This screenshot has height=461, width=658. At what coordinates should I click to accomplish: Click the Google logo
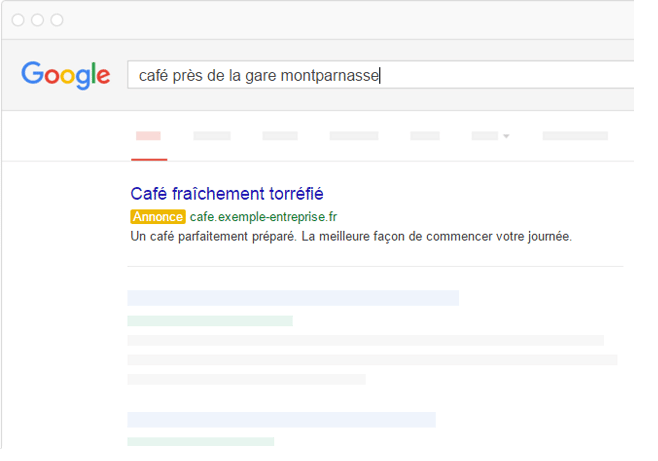tap(66, 75)
